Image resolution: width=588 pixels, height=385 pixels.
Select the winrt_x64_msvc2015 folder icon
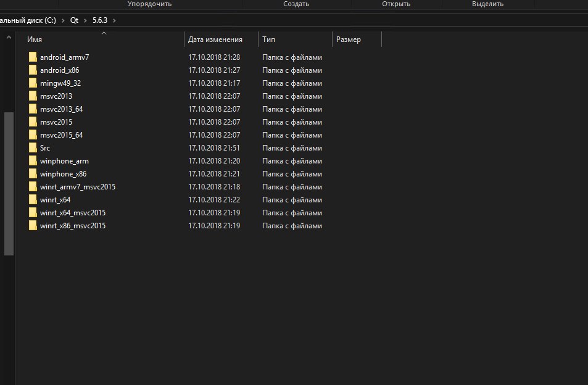(x=33, y=213)
